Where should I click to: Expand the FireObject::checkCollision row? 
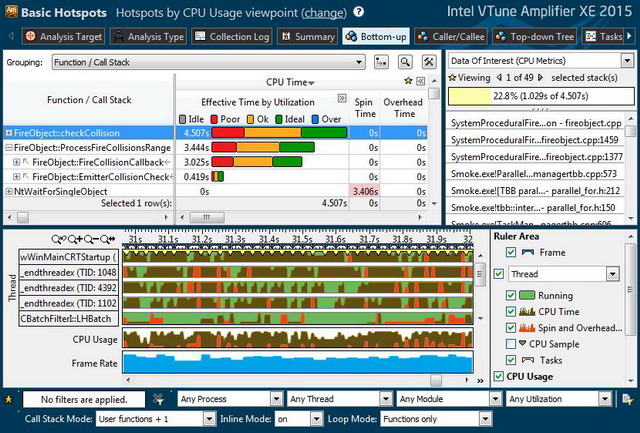pyautogui.click(x=9, y=133)
